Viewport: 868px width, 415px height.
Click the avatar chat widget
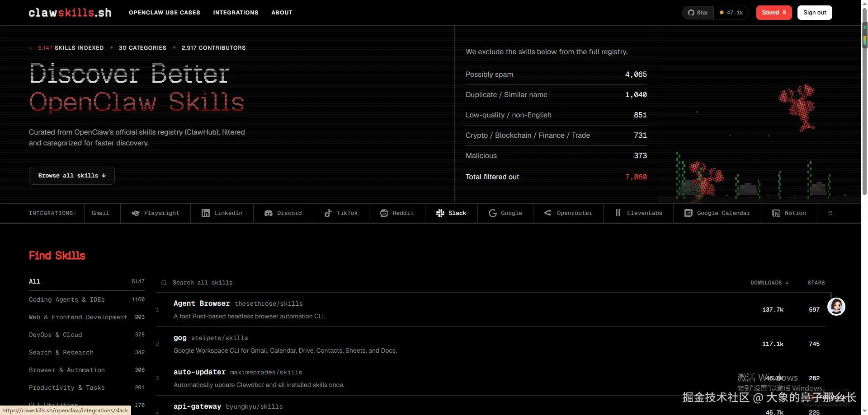pos(836,307)
